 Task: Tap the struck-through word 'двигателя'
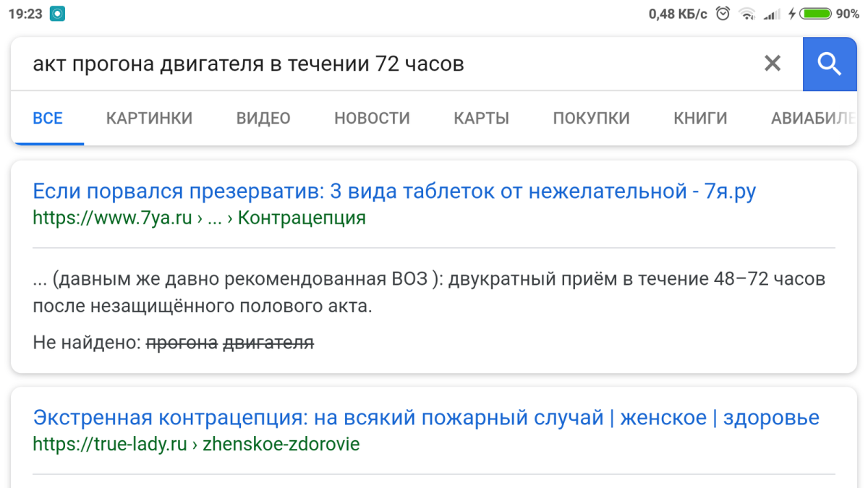(x=268, y=343)
